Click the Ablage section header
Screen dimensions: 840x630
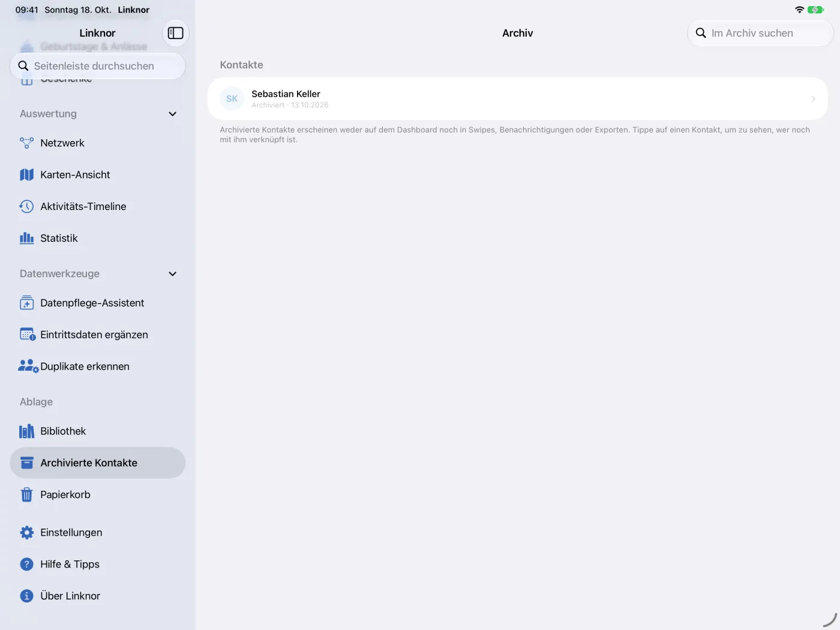tap(37, 402)
